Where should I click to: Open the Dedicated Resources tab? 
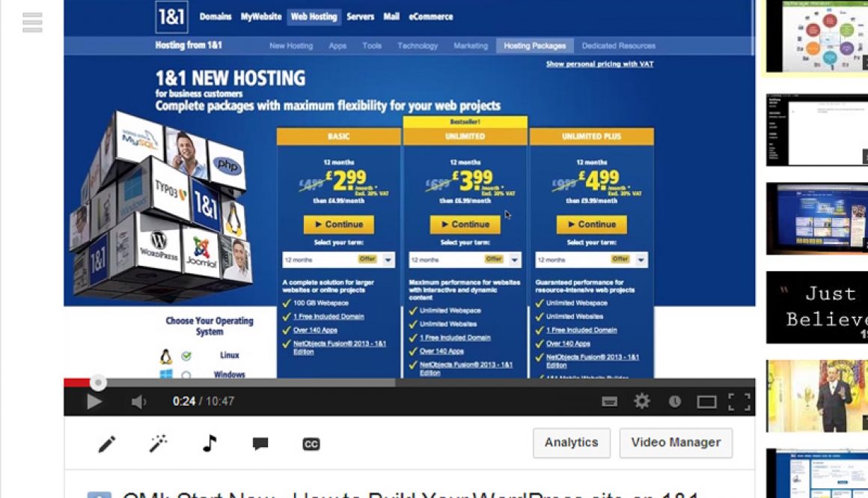[x=618, y=46]
